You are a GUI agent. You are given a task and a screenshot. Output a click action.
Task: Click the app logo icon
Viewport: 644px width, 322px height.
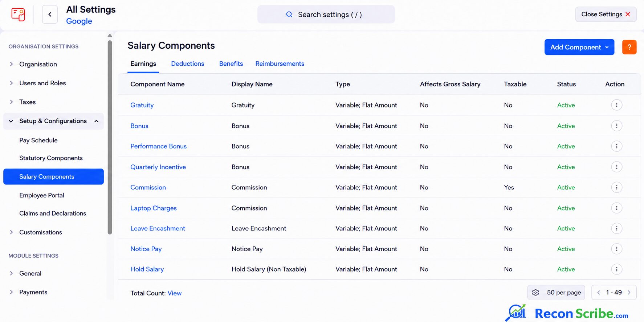(18, 15)
